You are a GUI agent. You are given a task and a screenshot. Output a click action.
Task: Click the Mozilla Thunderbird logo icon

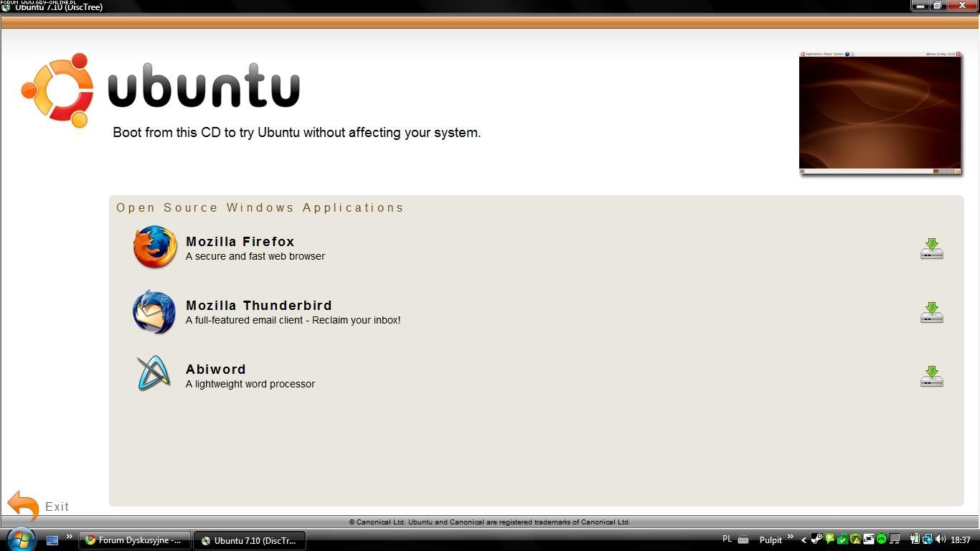coord(154,312)
